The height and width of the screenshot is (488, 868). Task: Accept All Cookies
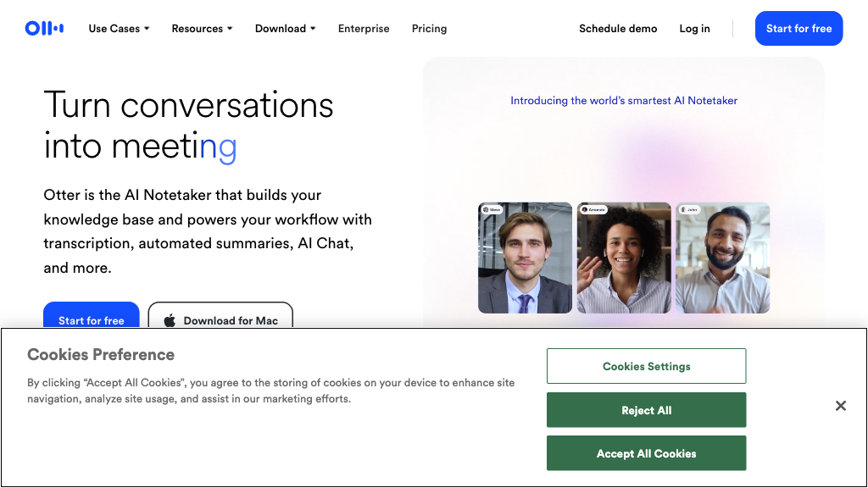pyautogui.click(x=646, y=453)
